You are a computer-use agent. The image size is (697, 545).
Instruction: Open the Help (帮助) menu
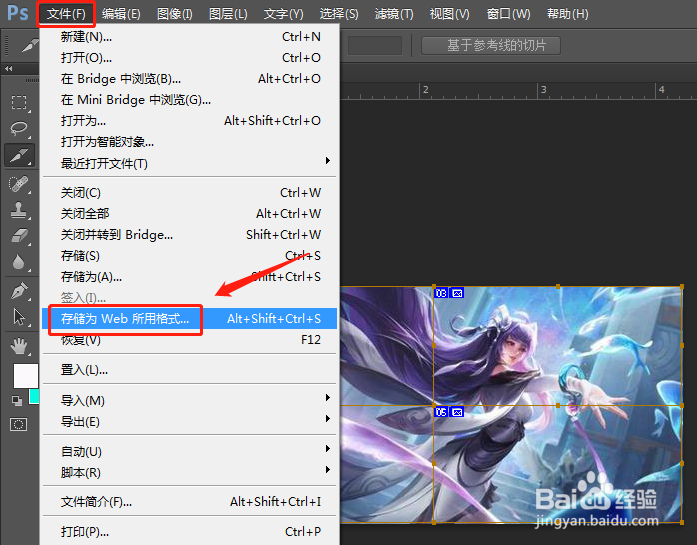pos(568,14)
